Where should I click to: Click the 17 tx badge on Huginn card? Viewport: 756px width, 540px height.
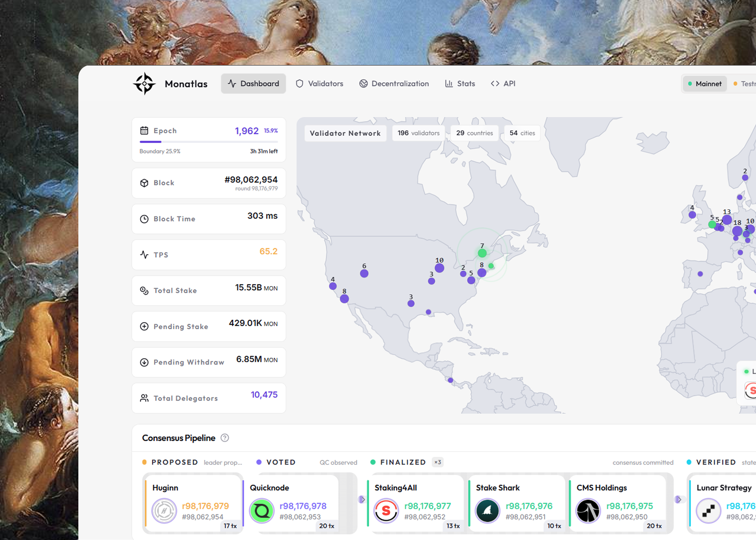coord(230,526)
